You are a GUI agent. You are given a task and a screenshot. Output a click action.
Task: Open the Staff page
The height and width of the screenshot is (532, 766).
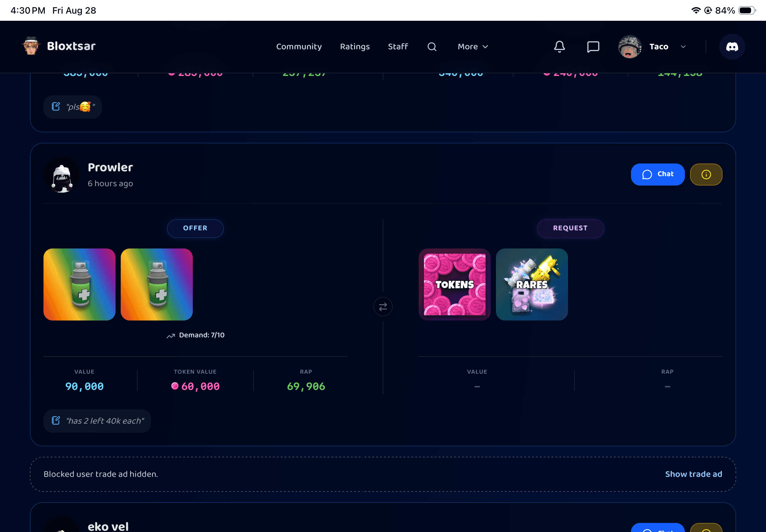(398, 47)
